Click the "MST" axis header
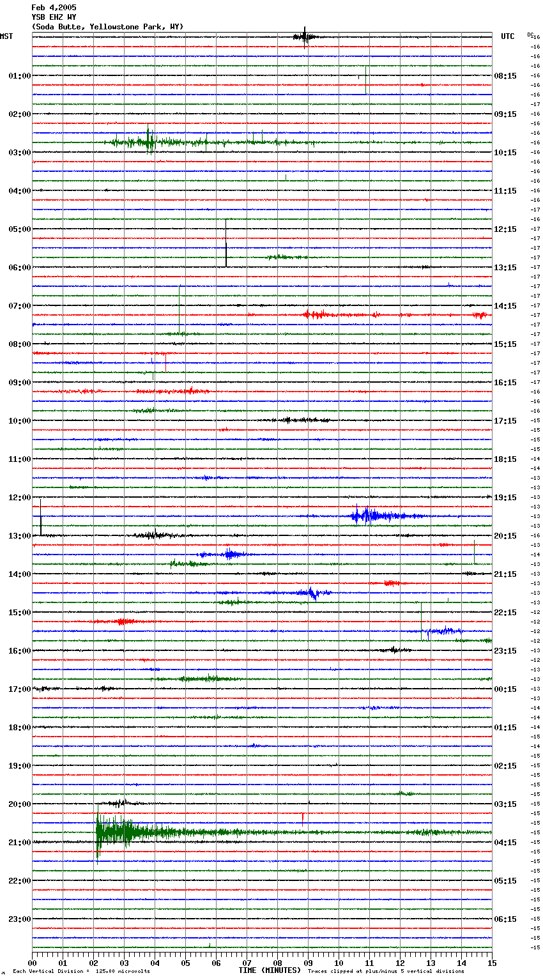 pyautogui.click(x=6, y=36)
